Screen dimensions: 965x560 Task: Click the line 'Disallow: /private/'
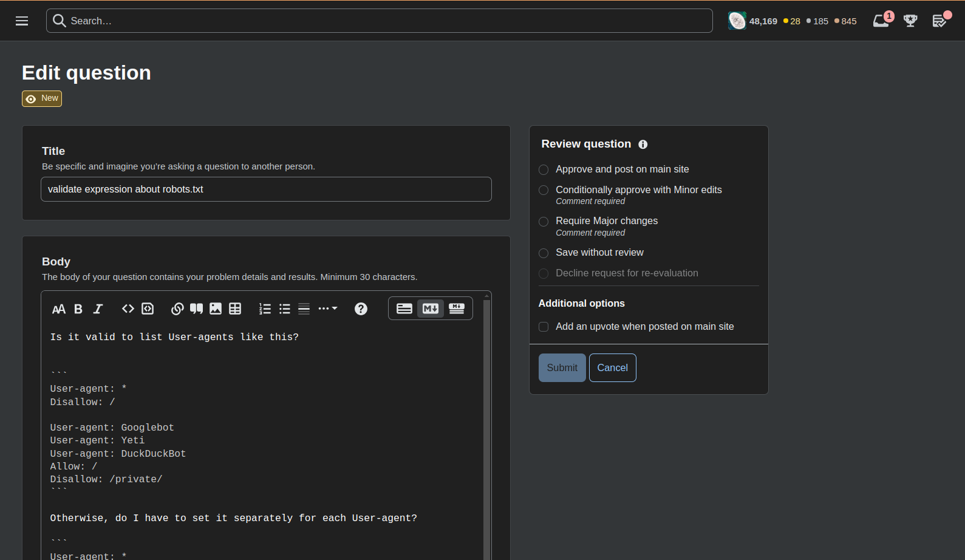[x=106, y=479]
